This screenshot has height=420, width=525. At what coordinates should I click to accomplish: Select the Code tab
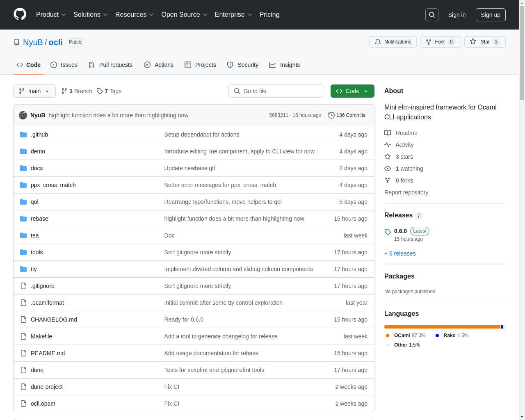coord(29,65)
